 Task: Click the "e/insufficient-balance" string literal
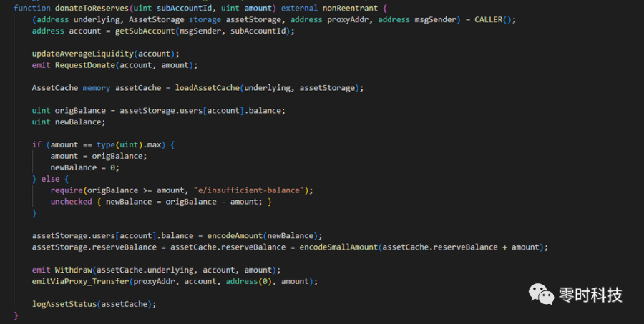coord(251,190)
